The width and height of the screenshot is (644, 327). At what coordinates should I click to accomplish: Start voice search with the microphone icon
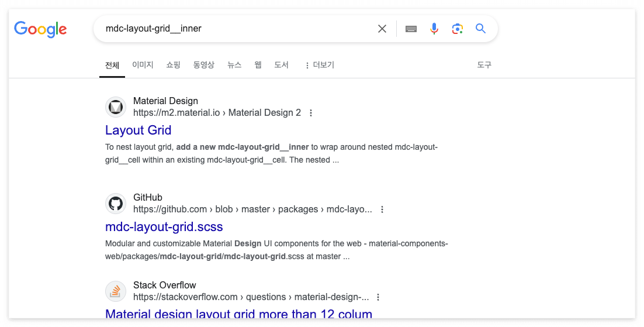pyautogui.click(x=434, y=29)
